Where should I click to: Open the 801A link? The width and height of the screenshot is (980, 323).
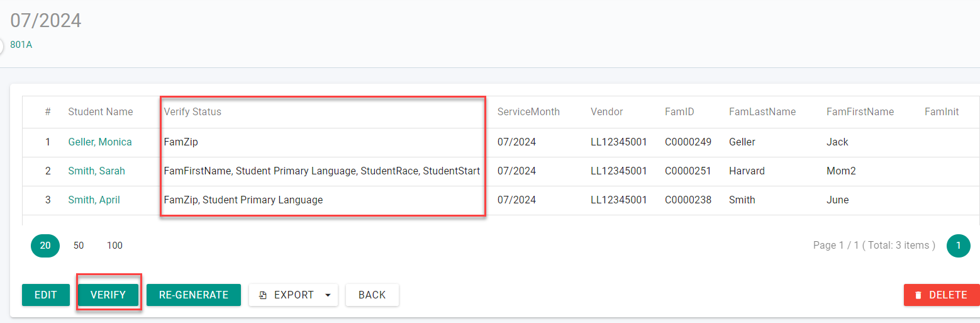click(x=21, y=45)
